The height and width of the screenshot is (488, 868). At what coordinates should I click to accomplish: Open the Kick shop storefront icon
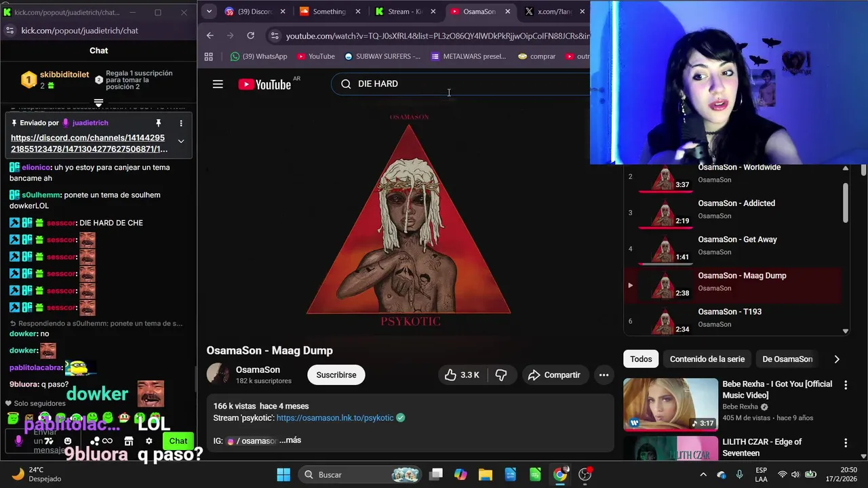[x=128, y=441]
